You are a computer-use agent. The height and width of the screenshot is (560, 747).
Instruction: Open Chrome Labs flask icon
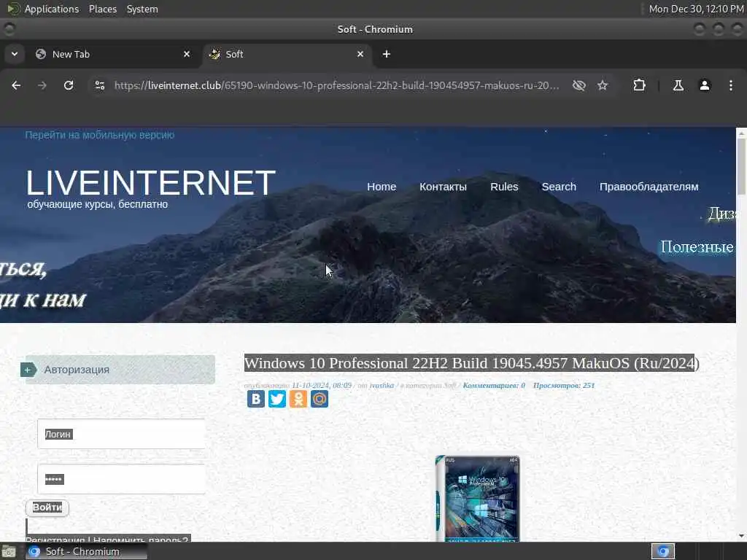point(678,85)
